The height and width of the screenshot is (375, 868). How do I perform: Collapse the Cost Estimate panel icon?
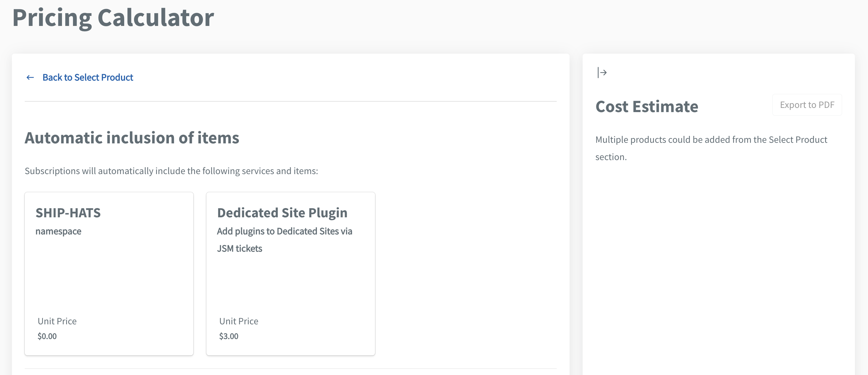tap(602, 72)
